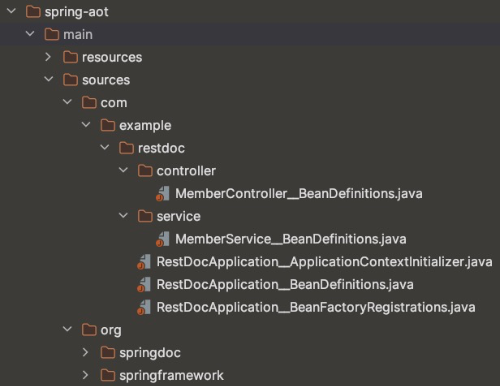Screen dimensions: 500x386
Task: Open RestDocApplication__BeanFactoryRegistrations.java file name
Action: click(x=316, y=307)
